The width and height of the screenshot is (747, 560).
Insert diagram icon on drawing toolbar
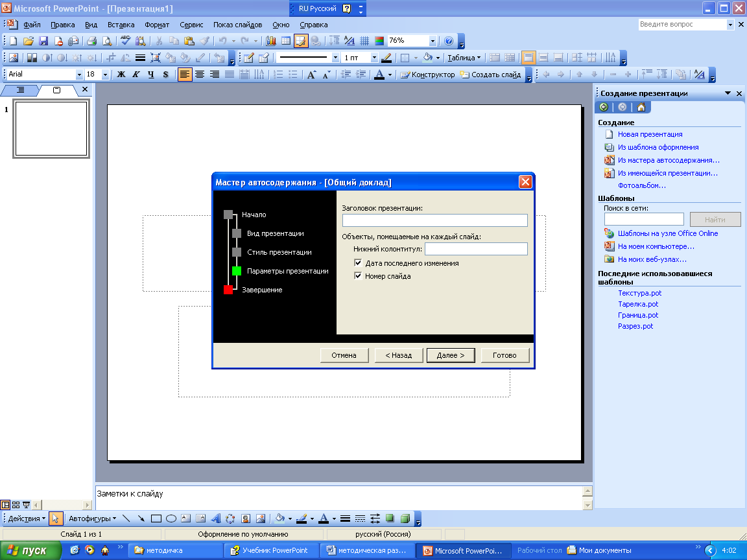click(x=231, y=519)
